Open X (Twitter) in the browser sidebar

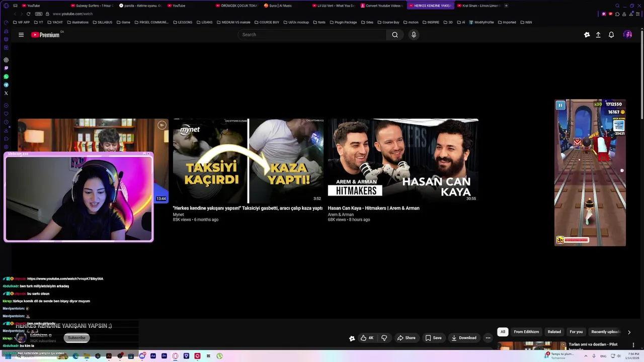[x=6, y=93]
